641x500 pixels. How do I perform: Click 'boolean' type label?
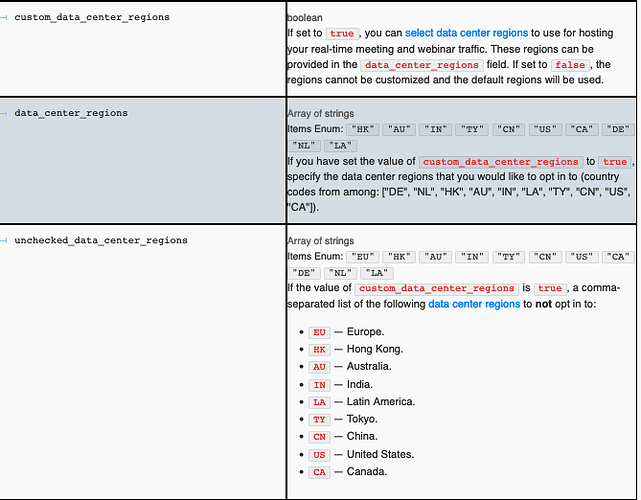click(x=305, y=18)
